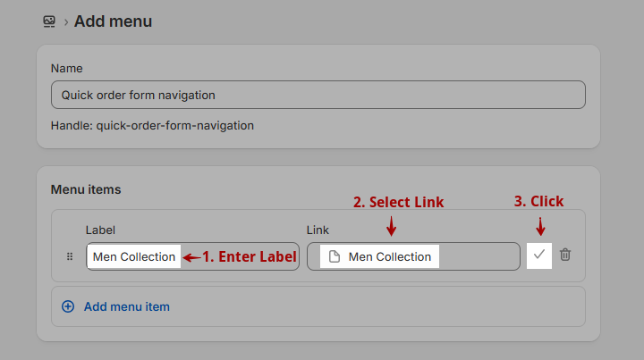Click the Add menu page title
The image size is (644, 360).
113,21
